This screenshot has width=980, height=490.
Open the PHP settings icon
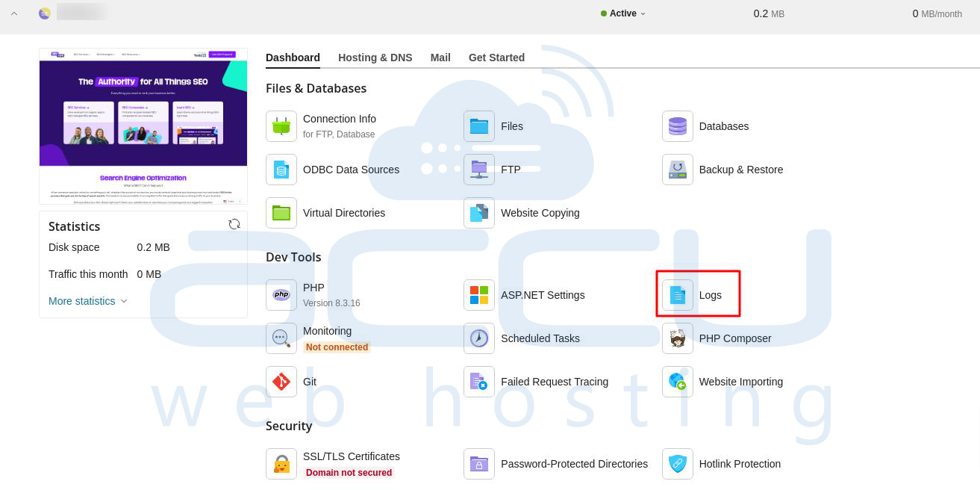[x=281, y=295]
